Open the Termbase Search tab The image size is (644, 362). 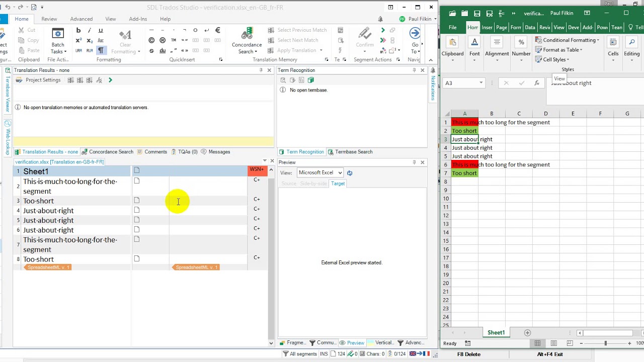(350, 152)
